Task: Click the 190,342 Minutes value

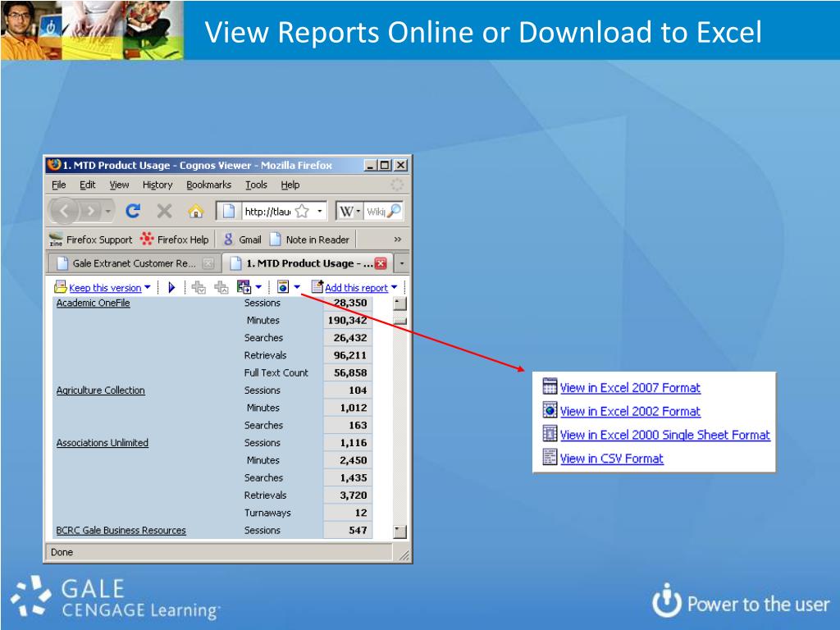Action: (x=347, y=321)
